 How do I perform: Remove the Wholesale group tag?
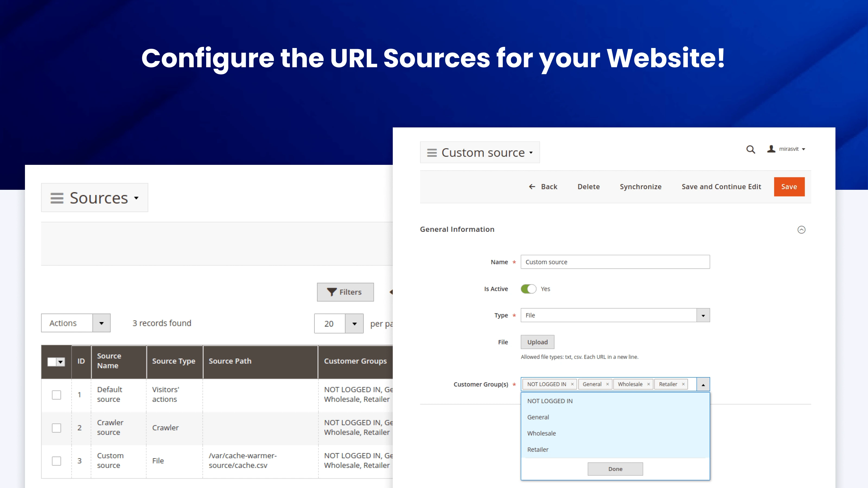point(648,384)
